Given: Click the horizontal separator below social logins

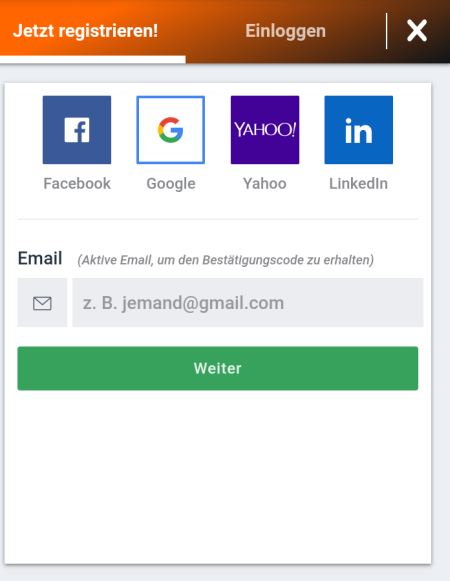Looking at the screenshot, I should 218,219.
